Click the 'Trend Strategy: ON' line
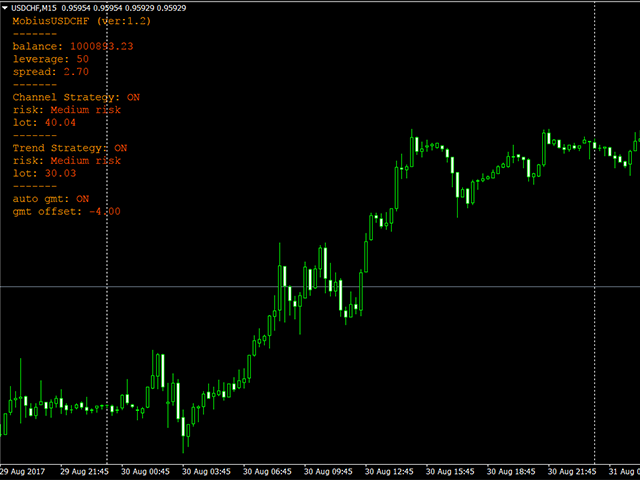640x480 pixels. point(70,148)
